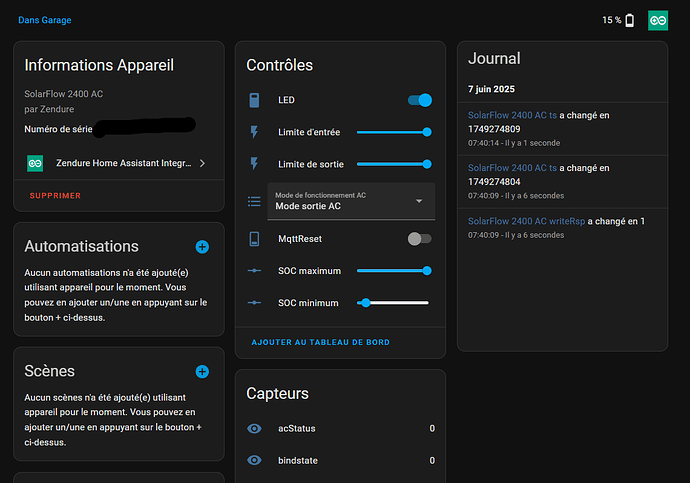Turn off the LED switch
The image size is (690, 483).
pyautogui.click(x=420, y=100)
